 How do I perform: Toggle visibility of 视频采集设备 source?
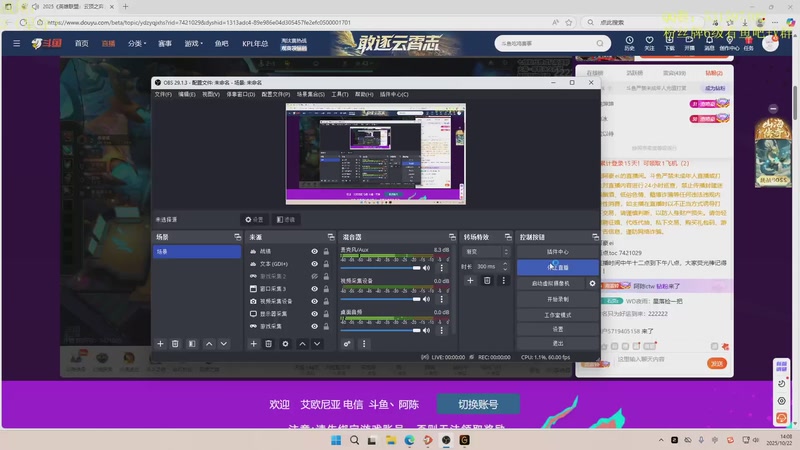tap(314, 301)
